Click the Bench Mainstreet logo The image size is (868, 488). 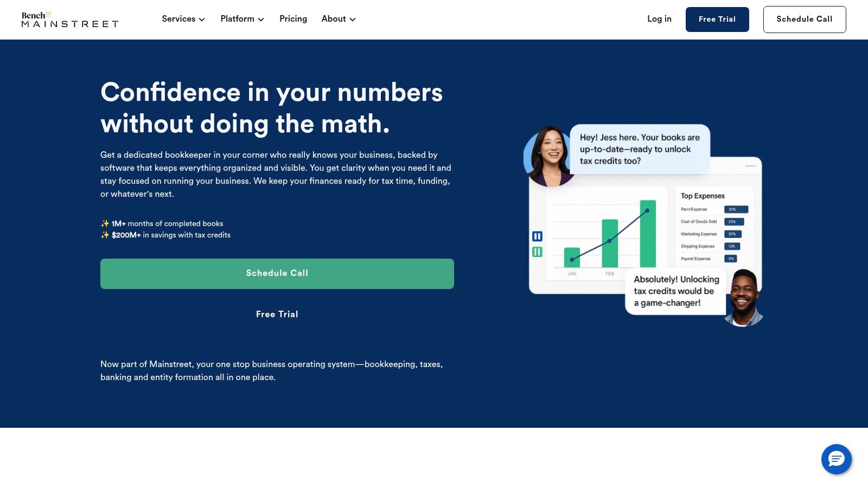(70, 20)
